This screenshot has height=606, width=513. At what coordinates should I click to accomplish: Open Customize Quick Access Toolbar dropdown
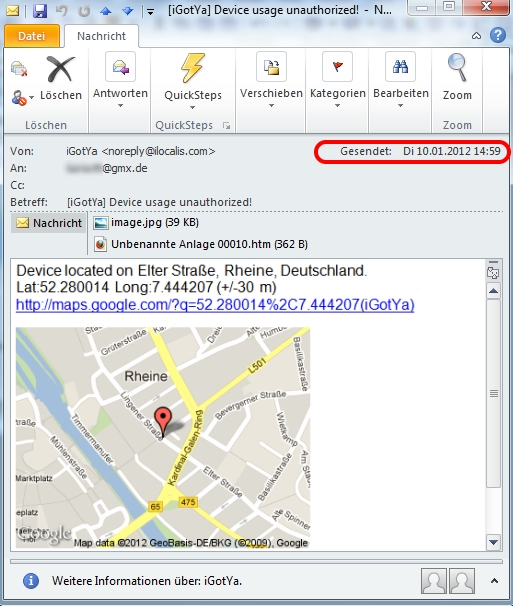click(150, 12)
